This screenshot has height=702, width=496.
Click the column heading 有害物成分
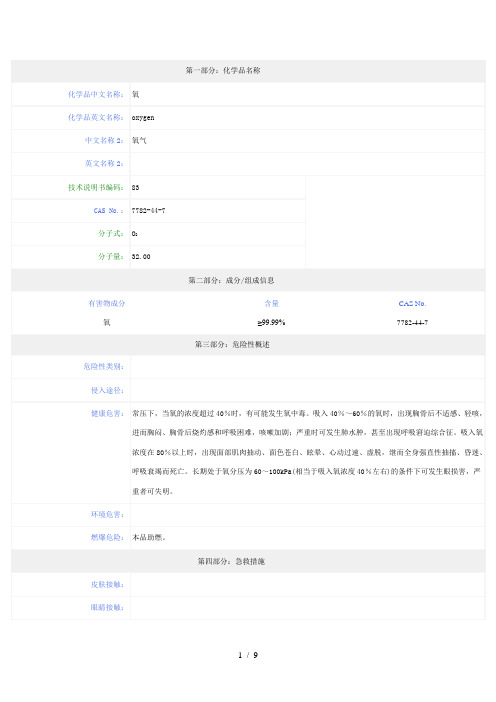[x=107, y=304]
